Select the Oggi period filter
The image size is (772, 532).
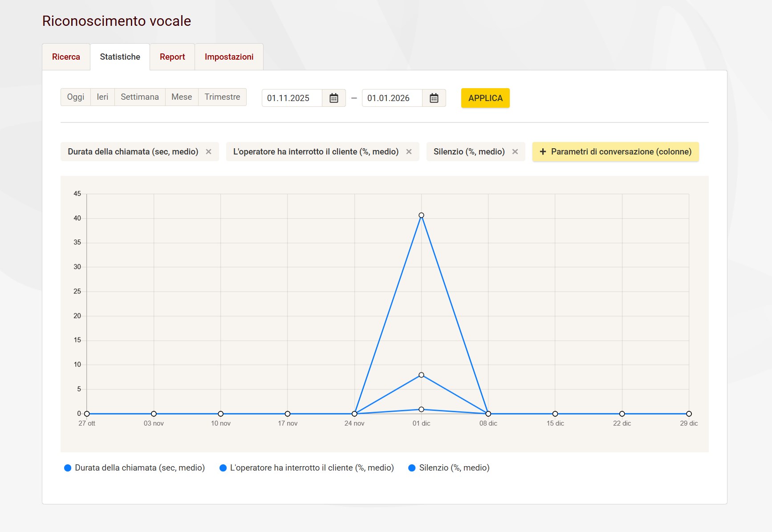pyautogui.click(x=76, y=97)
